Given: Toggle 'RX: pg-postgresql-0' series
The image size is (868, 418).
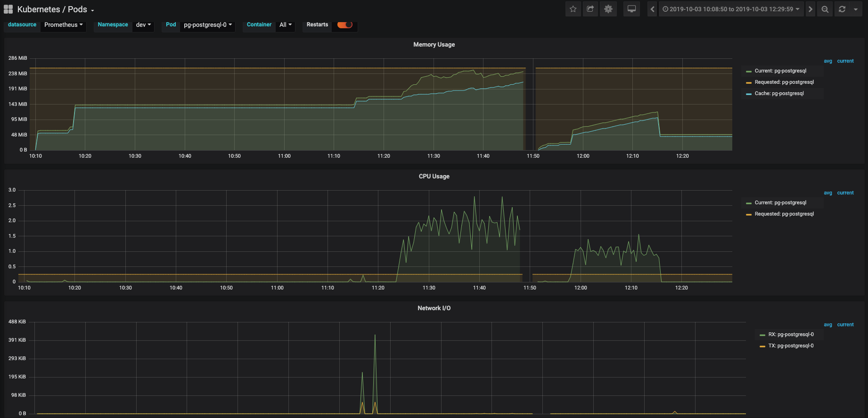Looking at the screenshot, I should [x=791, y=335].
